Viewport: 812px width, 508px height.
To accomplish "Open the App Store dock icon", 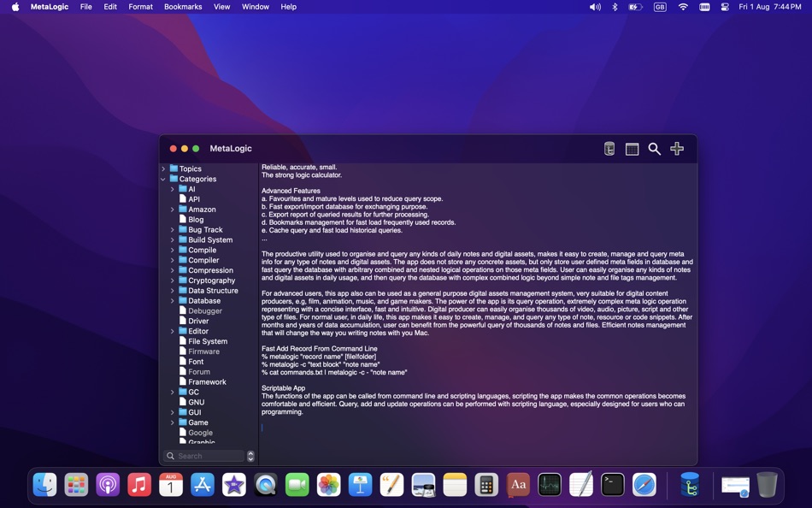I will (203, 485).
